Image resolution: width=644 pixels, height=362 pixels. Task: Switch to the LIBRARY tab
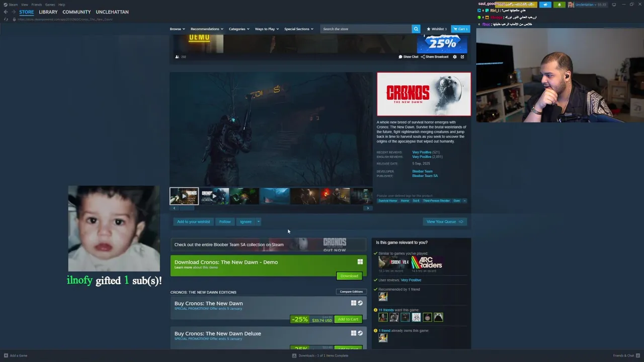[48, 12]
